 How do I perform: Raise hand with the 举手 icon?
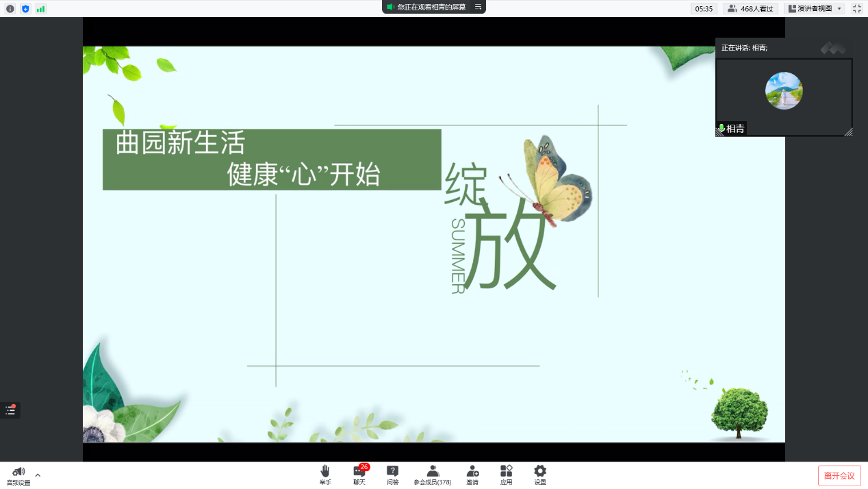pos(325,474)
